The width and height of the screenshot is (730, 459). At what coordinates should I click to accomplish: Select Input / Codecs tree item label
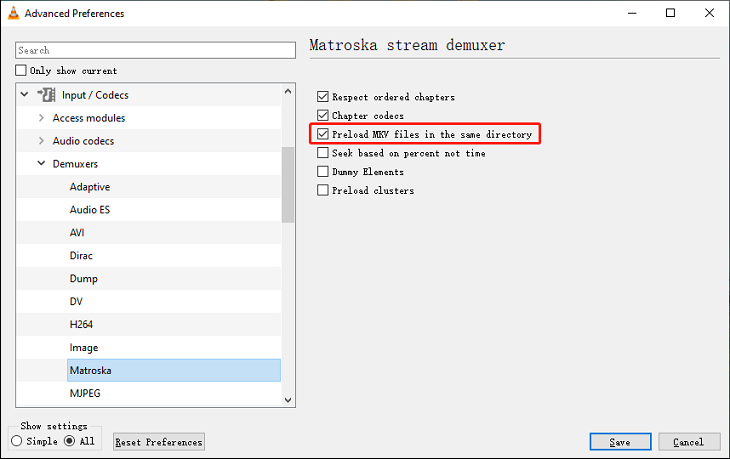pyautogui.click(x=95, y=95)
